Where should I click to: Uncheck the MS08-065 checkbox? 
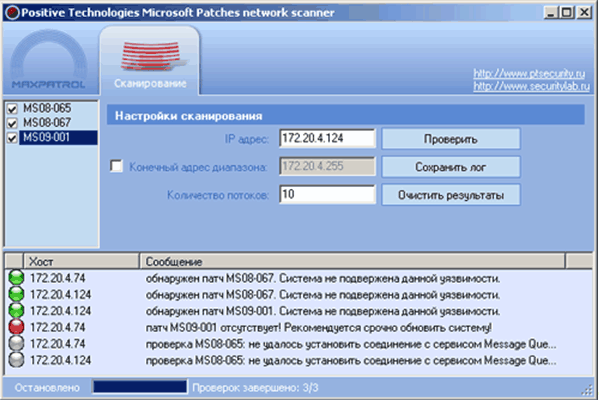click(x=12, y=109)
